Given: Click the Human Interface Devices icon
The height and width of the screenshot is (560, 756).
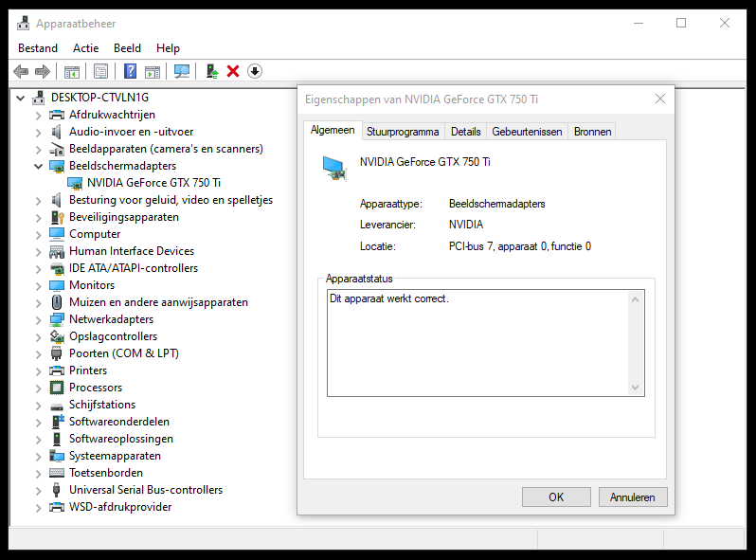Looking at the screenshot, I should [57, 251].
